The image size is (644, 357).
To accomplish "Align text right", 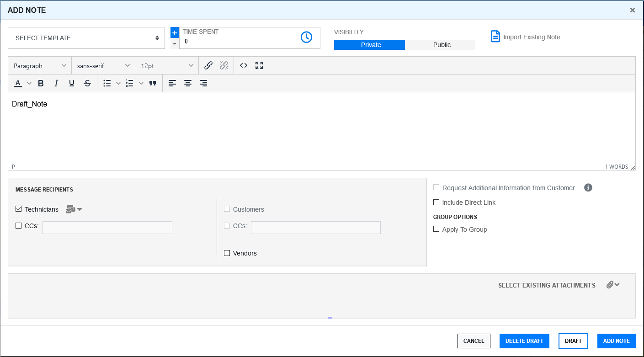I will tap(203, 83).
